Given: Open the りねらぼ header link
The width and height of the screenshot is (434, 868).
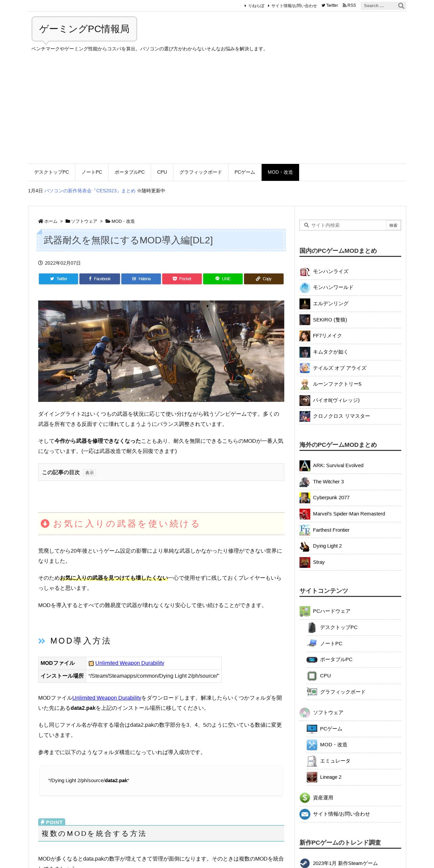Looking at the screenshot, I should 256,6.
